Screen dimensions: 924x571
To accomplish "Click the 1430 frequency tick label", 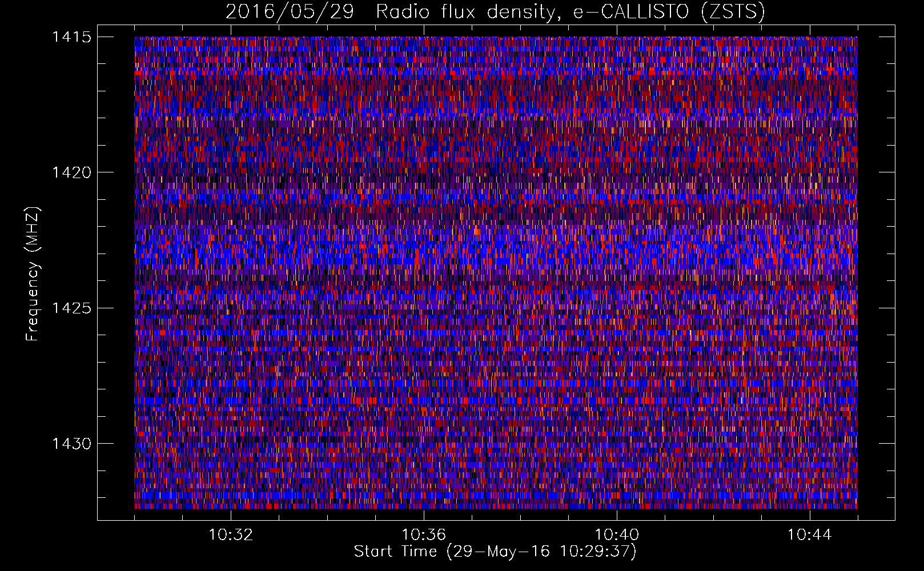I will click(72, 444).
